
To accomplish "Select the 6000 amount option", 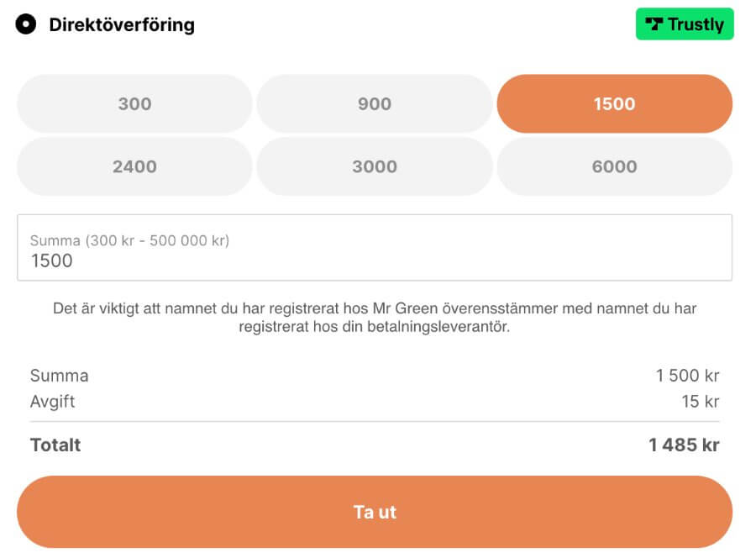I will tap(615, 166).
